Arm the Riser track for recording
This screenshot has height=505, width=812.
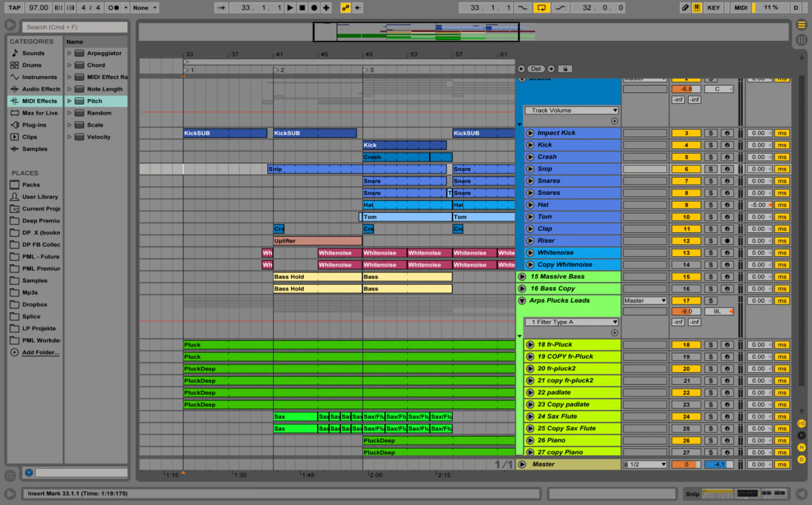click(x=727, y=241)
